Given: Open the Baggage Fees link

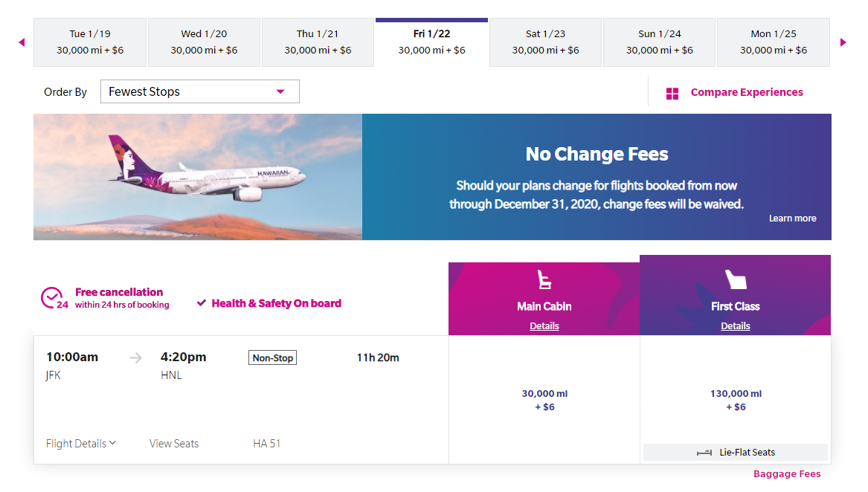Looking at the screenshot, I should pos(787,473).
